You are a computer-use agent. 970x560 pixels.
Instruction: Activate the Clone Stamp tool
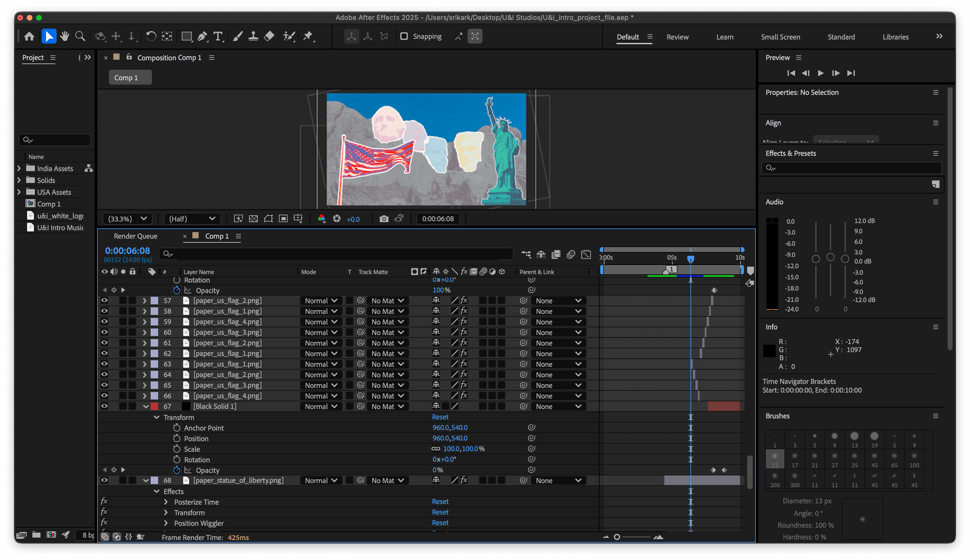pos(253,36)
